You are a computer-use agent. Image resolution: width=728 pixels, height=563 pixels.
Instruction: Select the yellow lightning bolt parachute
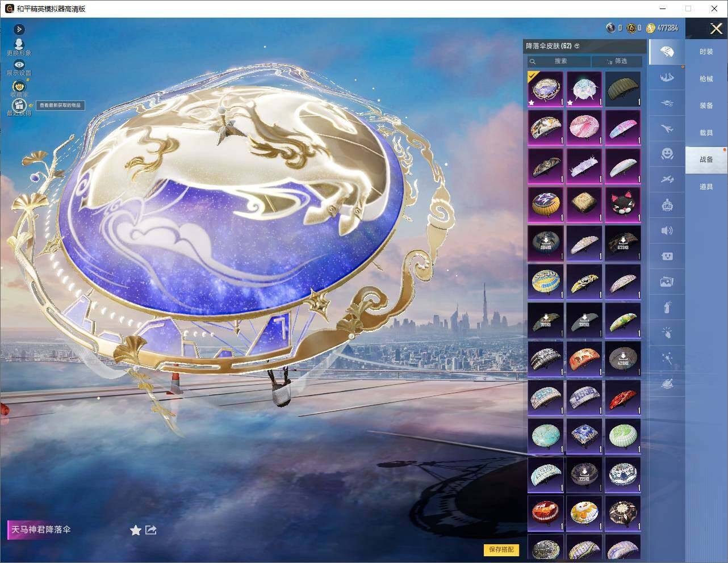pos(546,205)
